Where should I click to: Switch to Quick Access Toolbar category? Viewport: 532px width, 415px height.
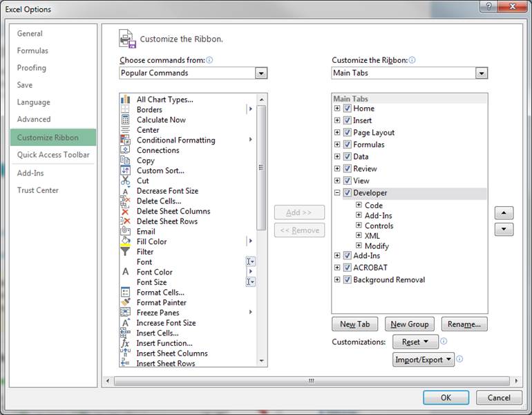(x=53, y=155)
